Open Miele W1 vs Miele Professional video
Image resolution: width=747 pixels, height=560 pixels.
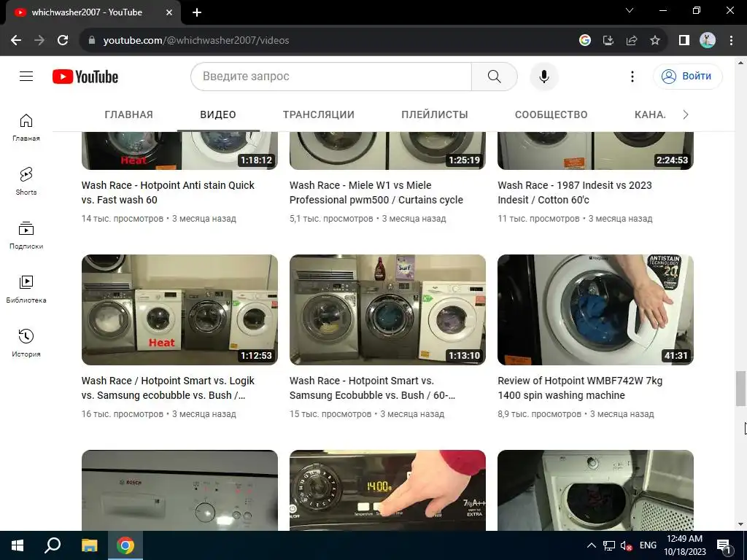click(376, 192)
